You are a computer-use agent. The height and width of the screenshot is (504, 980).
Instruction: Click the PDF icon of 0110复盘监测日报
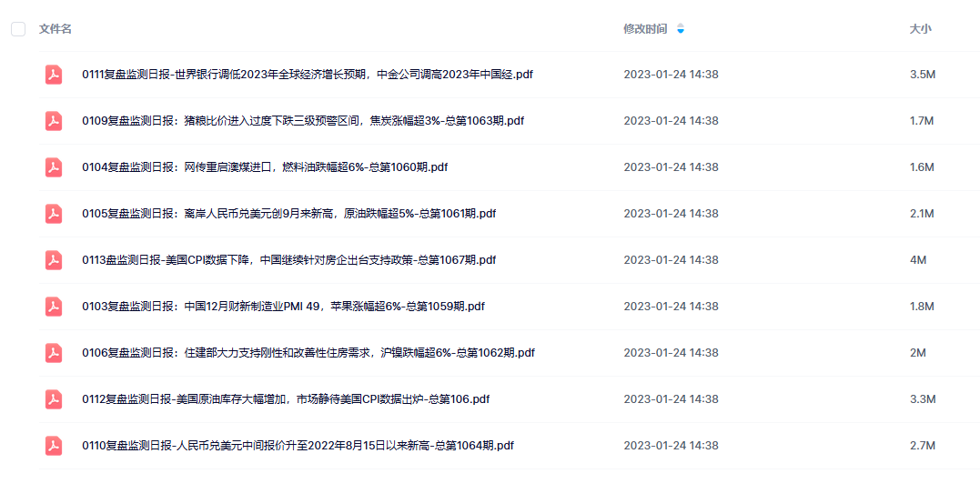click(54, 446)
